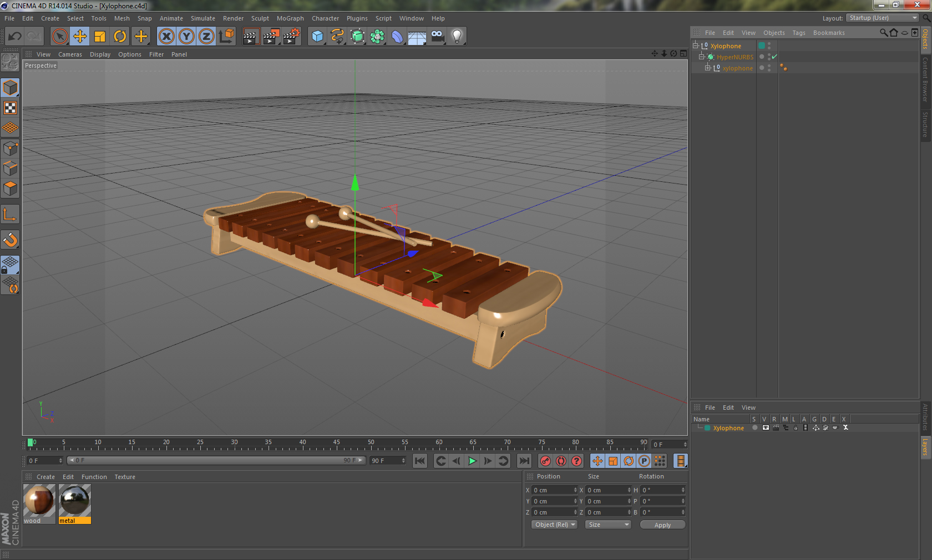Screen dimensions: 932x560
Task: Open the Object (Rel) coordinate dropdown
Action: [x=555, y=525]
